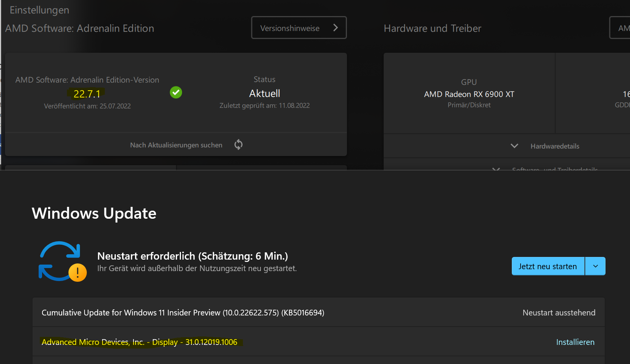Screen dimensions: 630x364
Task: Click the Neustart erforderlich heading
Action: (x=193, y=256)
